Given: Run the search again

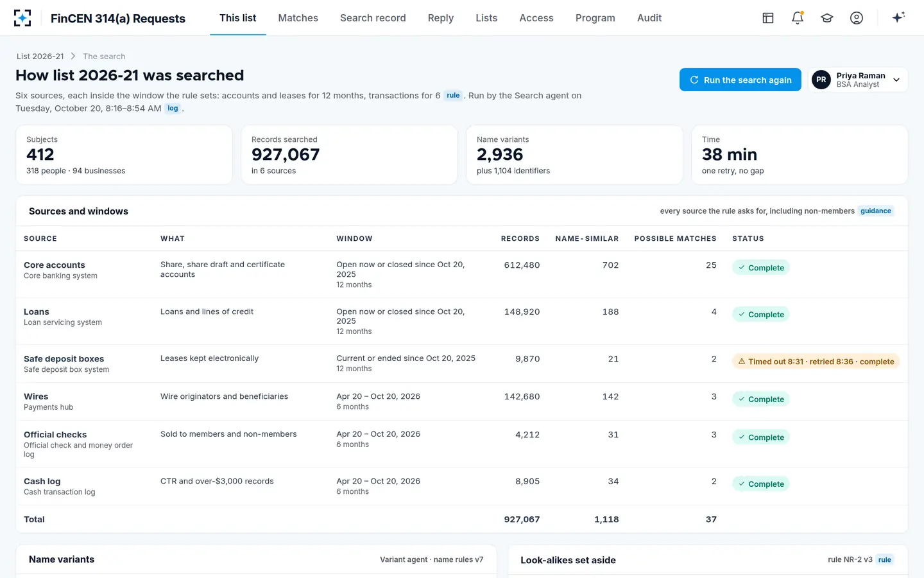Looking at the screenshot, I should [740, 80].
